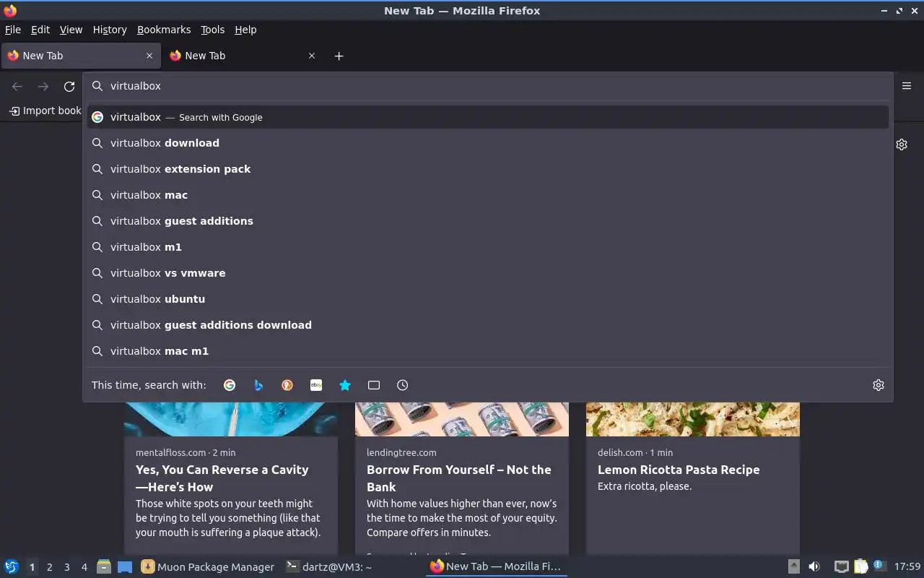
Task: Click the delish pasta thumbnail image
Action: 693,419
